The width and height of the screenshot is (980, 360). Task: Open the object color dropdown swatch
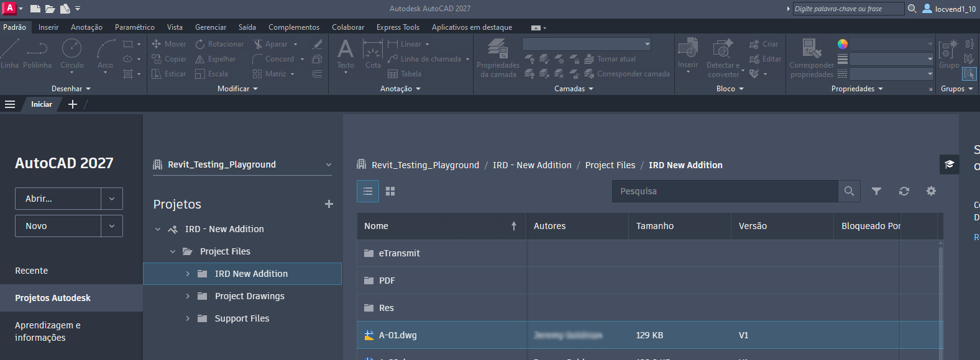point(843,44)
